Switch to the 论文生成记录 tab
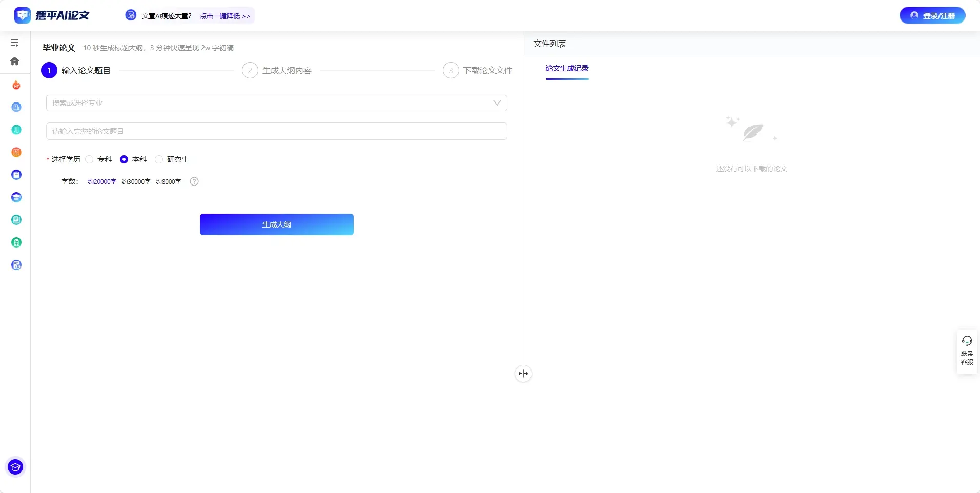980x493 pixels. coord(567,69)
